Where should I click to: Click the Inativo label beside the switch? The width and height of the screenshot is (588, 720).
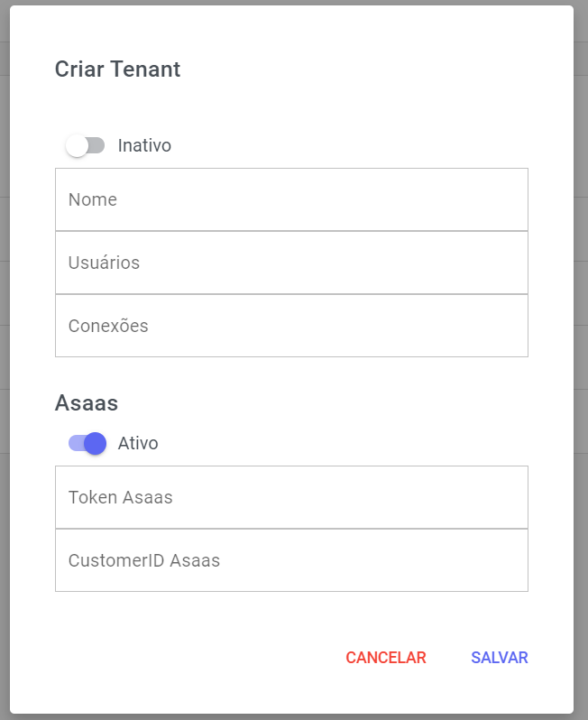pyautogui.click(x=144, y=145)
